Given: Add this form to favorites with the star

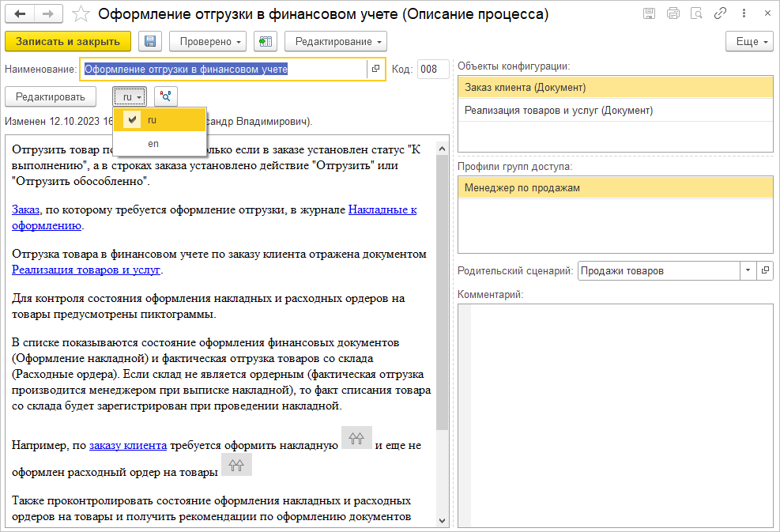Looking at the screenshot, I should (x=80, y=14).
